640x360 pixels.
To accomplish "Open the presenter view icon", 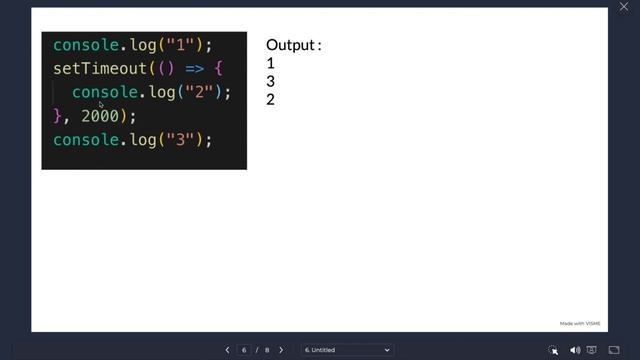I will (x=591, y=350).
